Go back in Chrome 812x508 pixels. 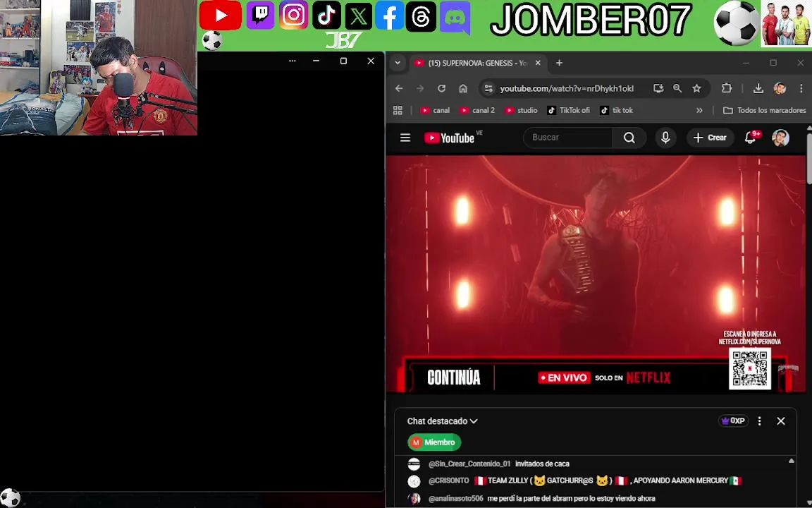tap(399, 89)
